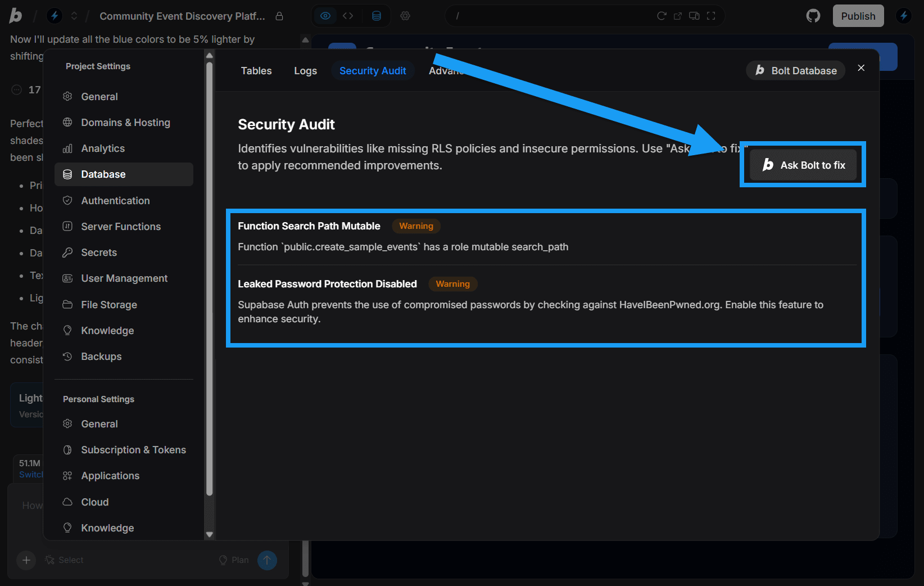Open the preview in a new tab
This screenshot has height=586, width=924.
(x=678, y=16)
